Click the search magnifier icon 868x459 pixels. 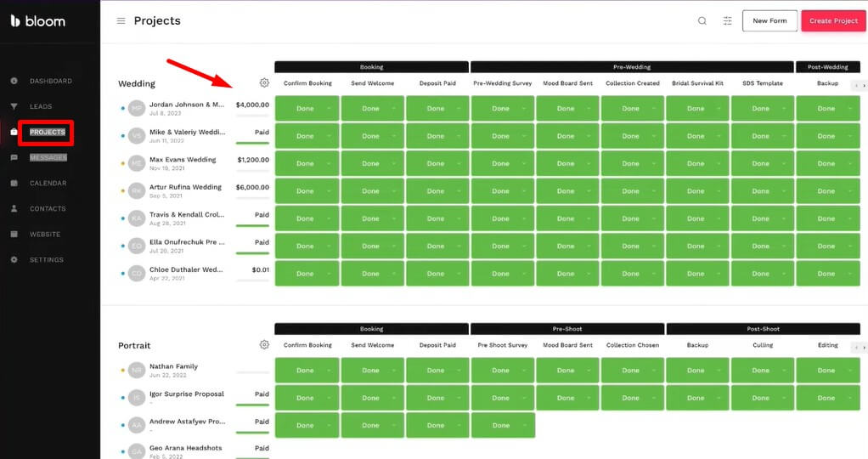[702, 21]
